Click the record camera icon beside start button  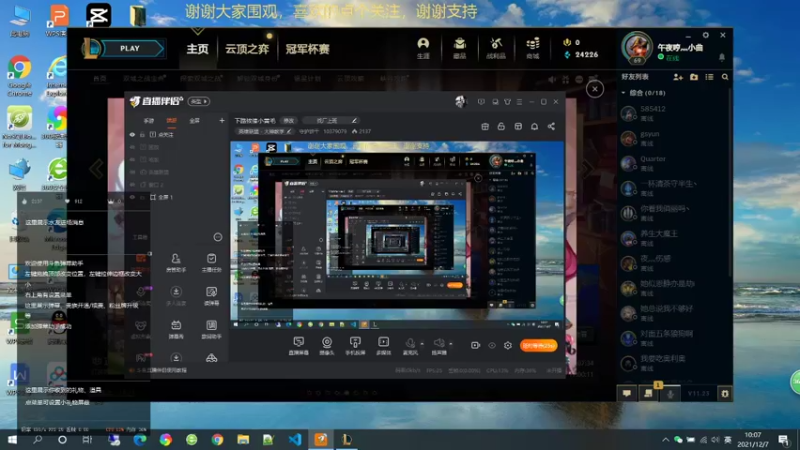475,345
